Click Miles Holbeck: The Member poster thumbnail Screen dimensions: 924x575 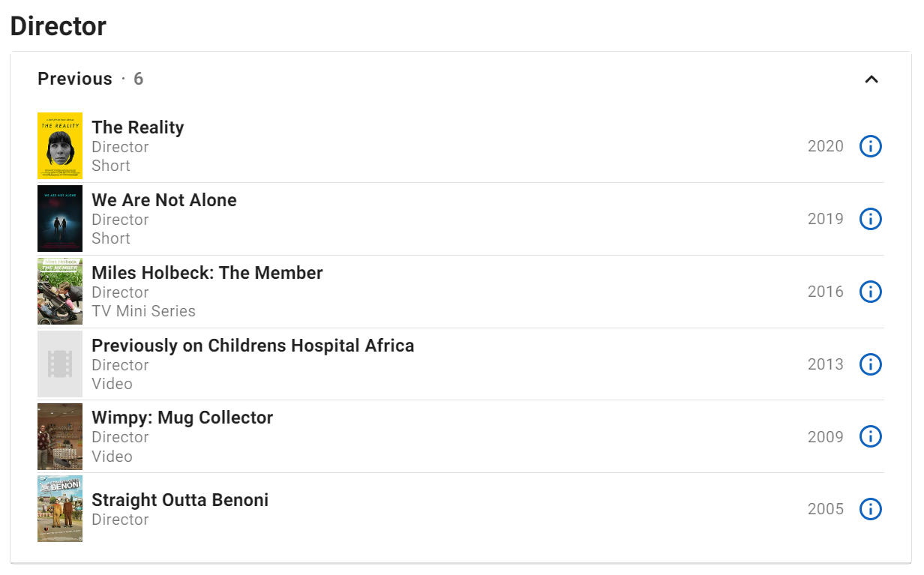tap(60, 292)
